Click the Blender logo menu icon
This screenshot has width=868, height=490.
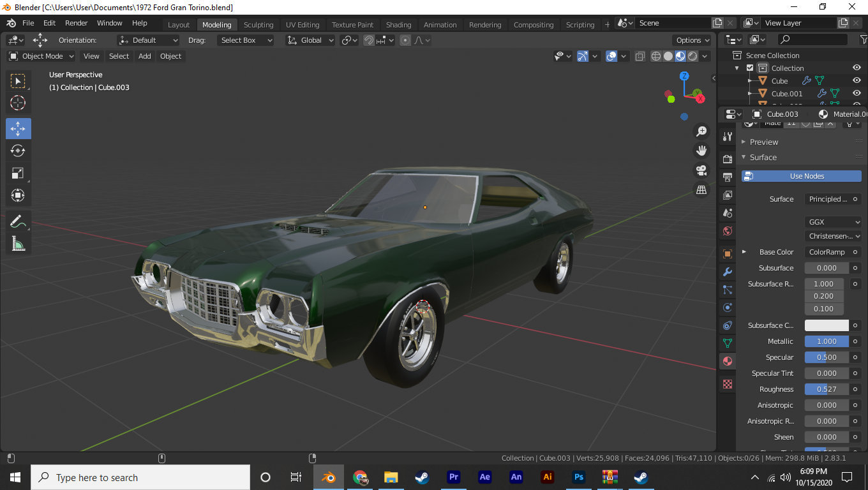[11, 23]
